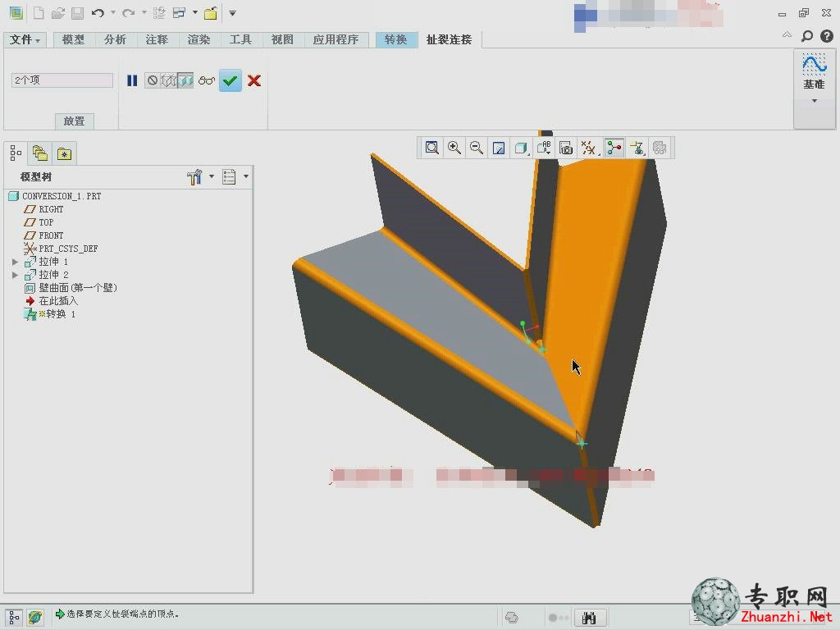Click model tree show list icon
The height and width of the screenshot is (630, 840).
coord(230,176)
